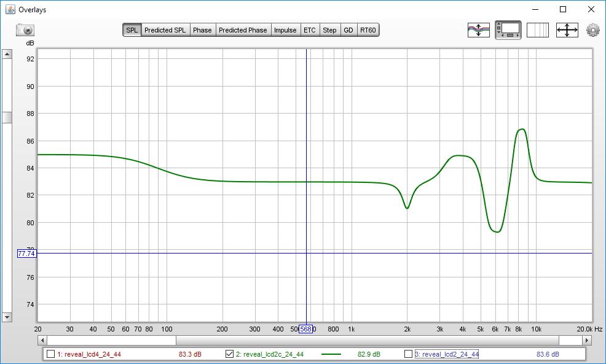The image size is (606, 364).
Task: Open graph controls gear icon
Action: (593, 29)
